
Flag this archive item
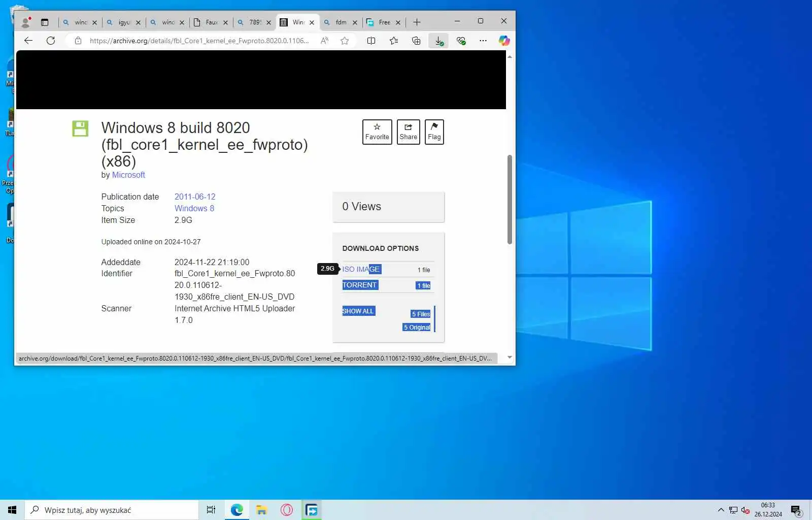coord(434,132)
